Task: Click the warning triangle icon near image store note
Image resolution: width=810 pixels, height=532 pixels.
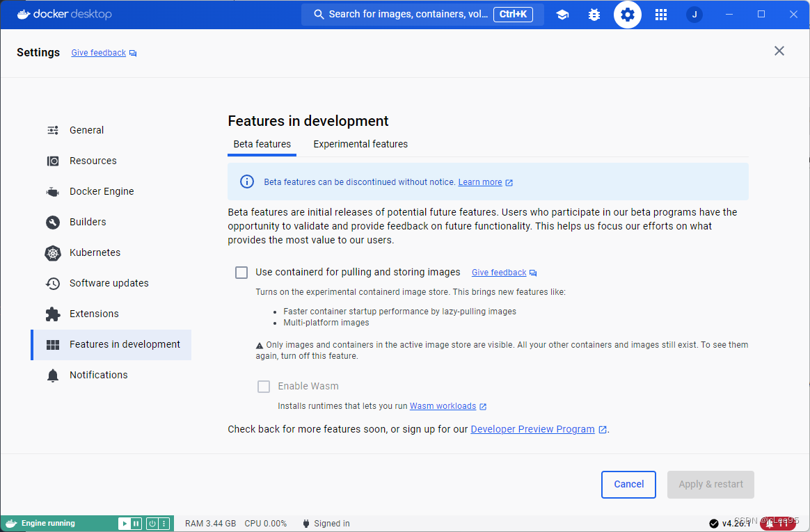Action: pyautogui.click(x=260, y=346)
